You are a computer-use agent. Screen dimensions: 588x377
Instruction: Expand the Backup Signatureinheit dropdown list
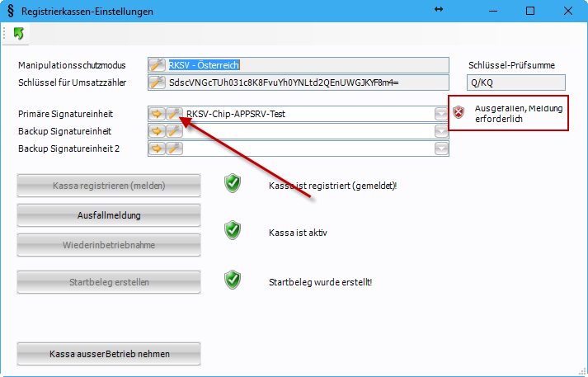coord(441,131)
